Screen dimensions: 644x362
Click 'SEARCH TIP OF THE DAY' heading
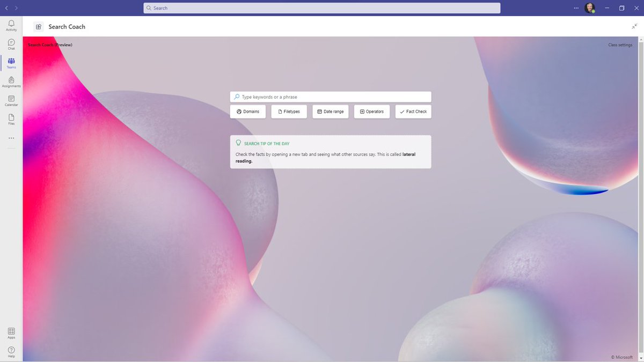pos(267,144)
